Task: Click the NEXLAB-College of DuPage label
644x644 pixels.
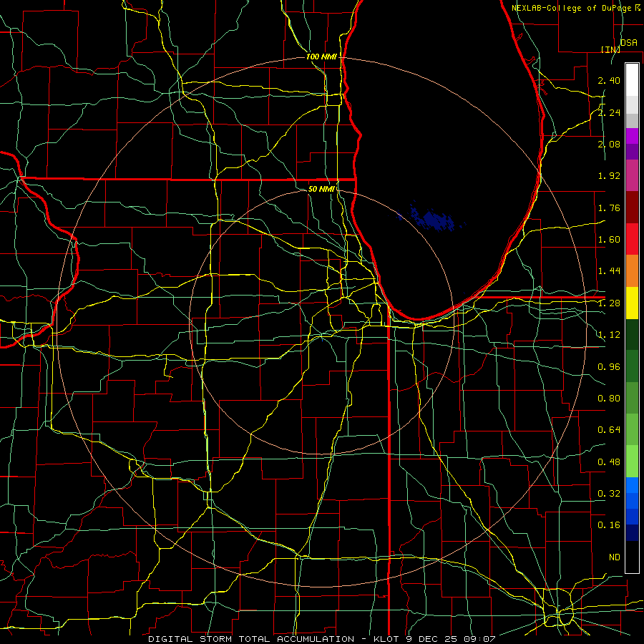Action: tap(573, 8)
